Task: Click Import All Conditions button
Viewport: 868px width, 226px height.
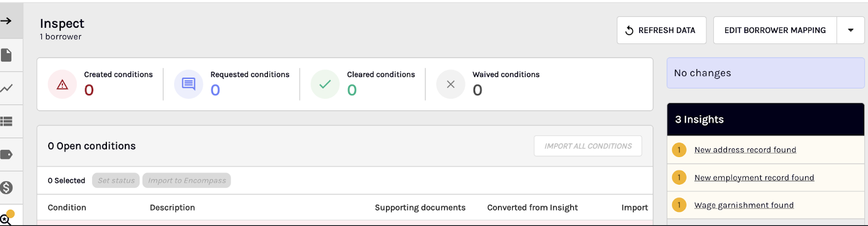Action: (588, 146)
